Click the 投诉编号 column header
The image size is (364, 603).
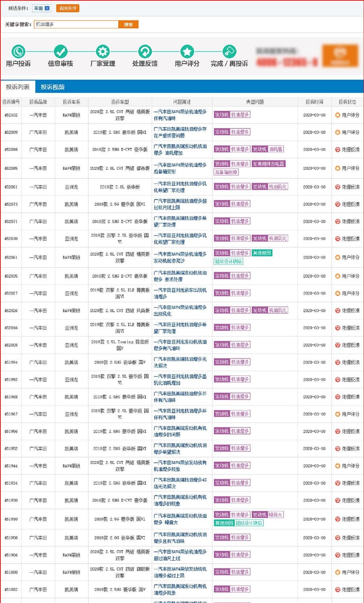click(11, 102)
